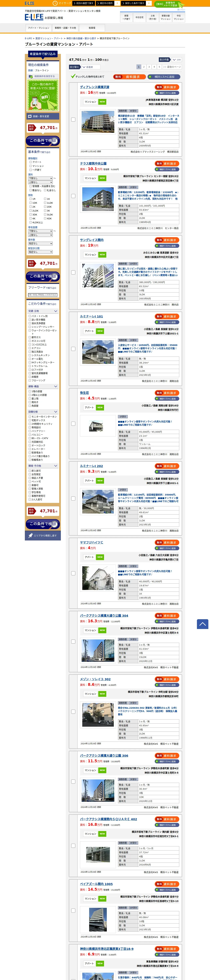
Task: Click the plus icon on サングレイス関内's 検討リストに追加
Action: [157, 246]
